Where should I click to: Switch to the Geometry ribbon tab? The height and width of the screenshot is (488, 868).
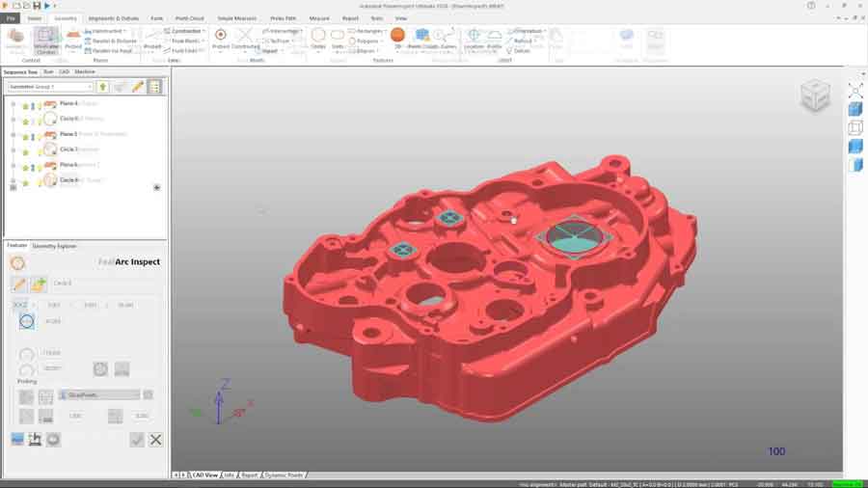coord(66,18)
